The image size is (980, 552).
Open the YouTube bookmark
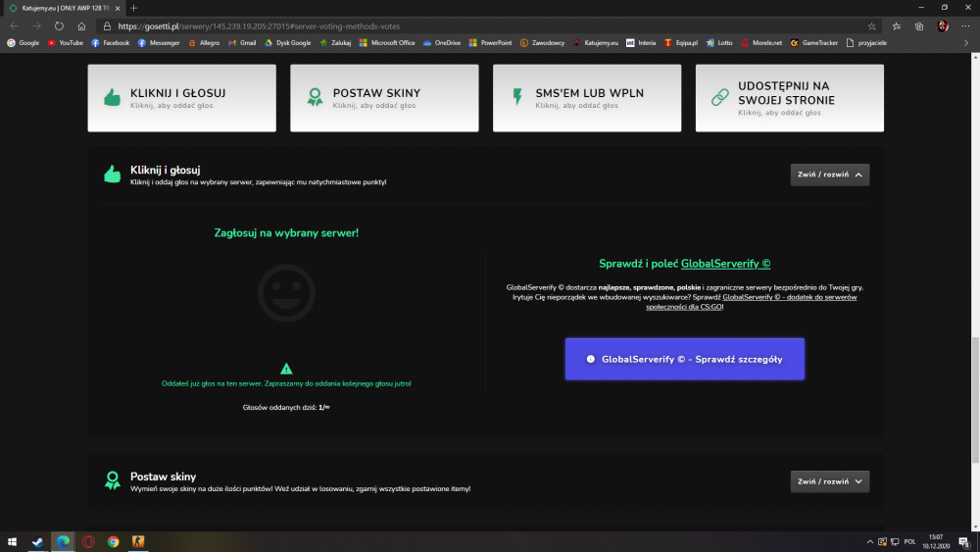[x=66, y=43]
